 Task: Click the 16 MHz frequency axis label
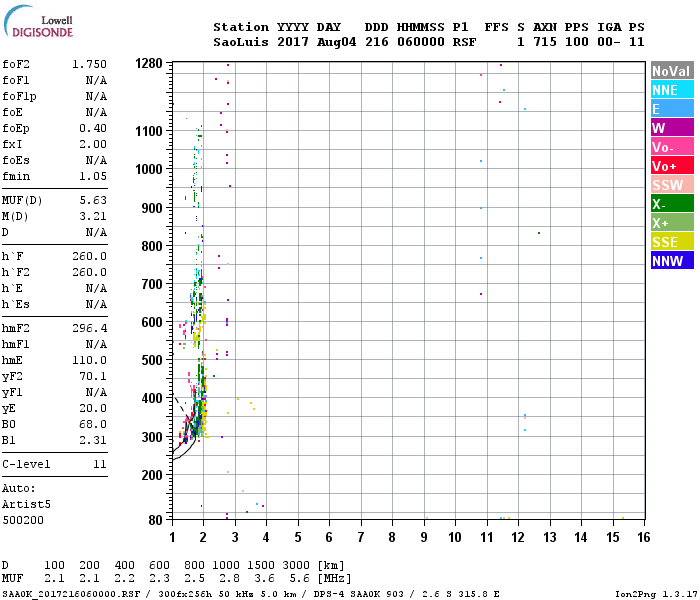(x=644, y=537)
